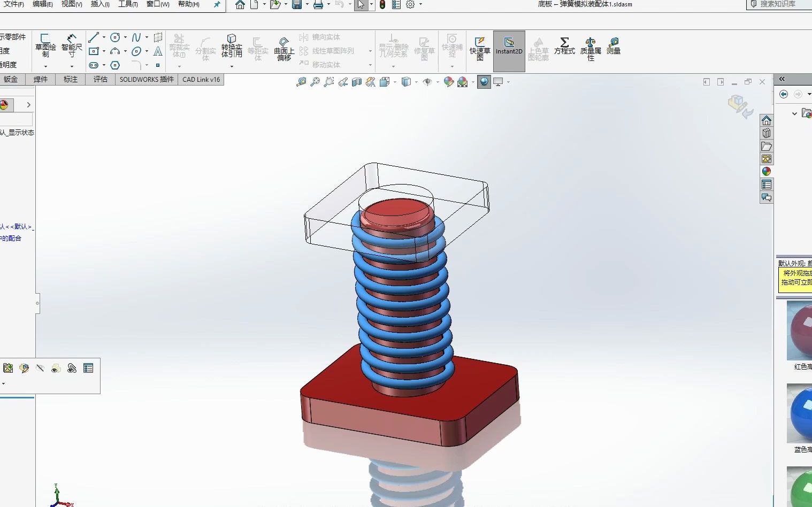This screenshot has width=812, height=507.
Task: Open the Design Library task pane tab
Action: 767,133
